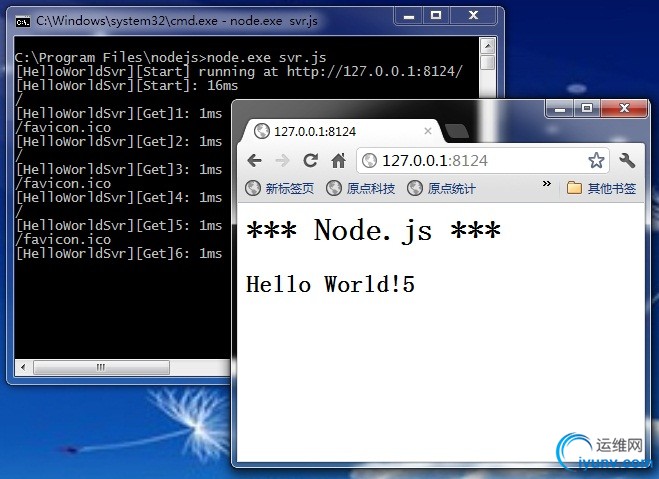Viewport: 659px width, 479px height.
Task: Click the globe icon in the address bar
Action: pos(369,161)
